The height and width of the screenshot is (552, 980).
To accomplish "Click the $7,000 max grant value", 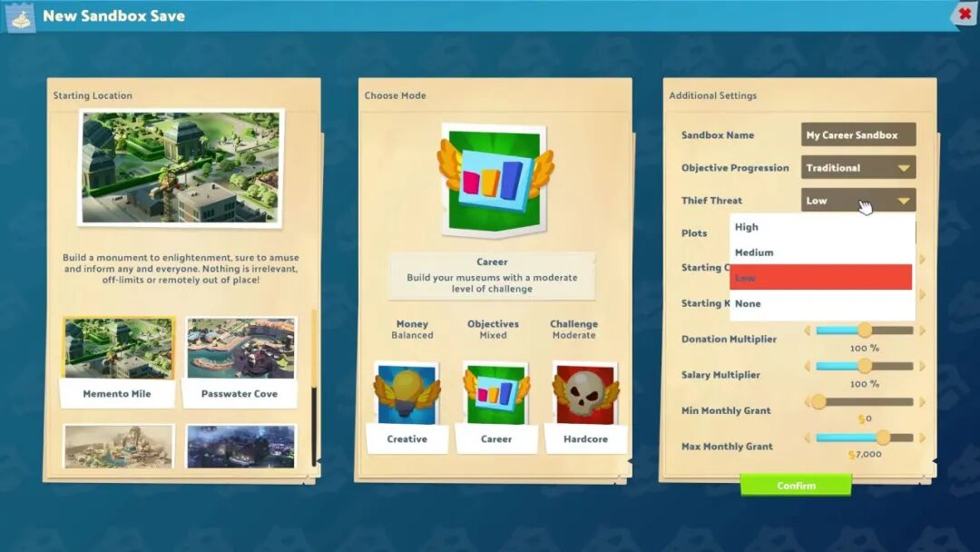I will click(x=865, y=455).
